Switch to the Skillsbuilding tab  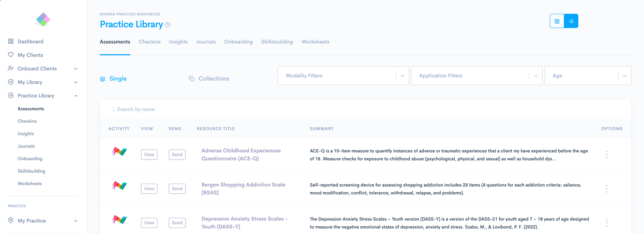point(277,42)
